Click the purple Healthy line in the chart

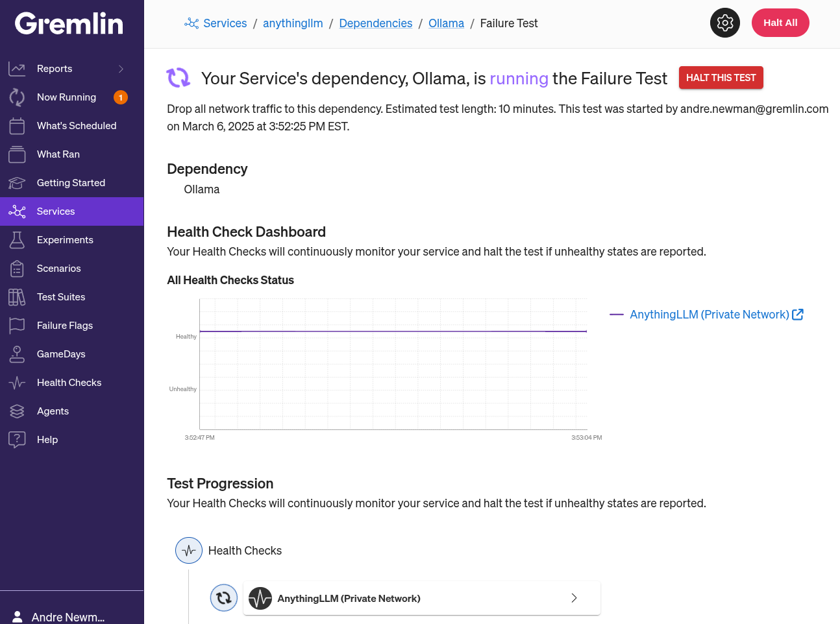(393, 331)
